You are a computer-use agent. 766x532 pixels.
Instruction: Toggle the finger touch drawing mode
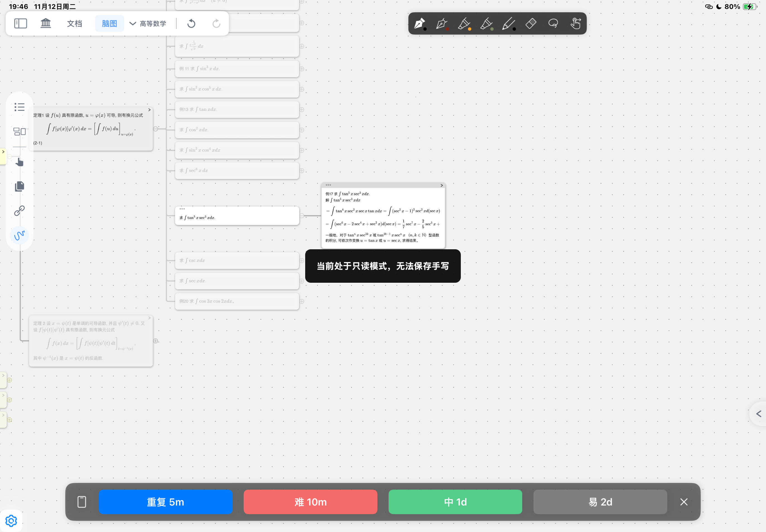575,23
